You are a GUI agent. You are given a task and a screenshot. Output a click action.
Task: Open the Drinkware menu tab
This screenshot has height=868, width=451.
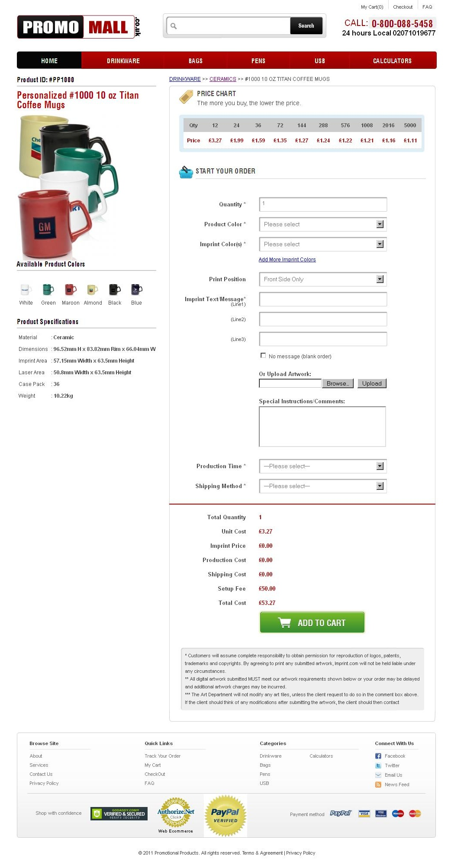(123, 61)
